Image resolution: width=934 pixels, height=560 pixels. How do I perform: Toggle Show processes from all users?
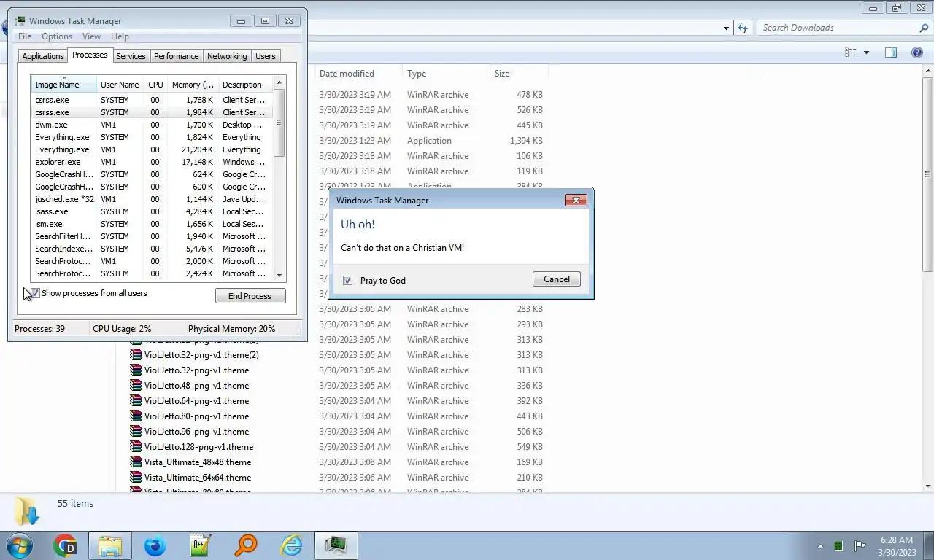click(35, 293)
